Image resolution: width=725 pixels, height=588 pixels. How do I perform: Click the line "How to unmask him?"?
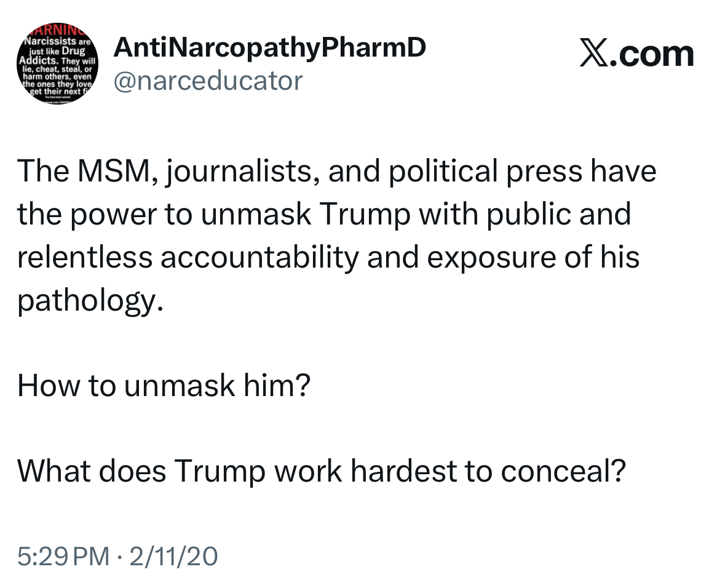pos(163,386)
